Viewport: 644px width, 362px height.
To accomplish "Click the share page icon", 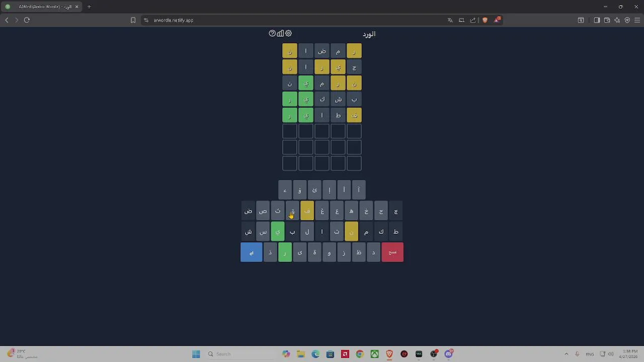I will click(x=473, y=20).
